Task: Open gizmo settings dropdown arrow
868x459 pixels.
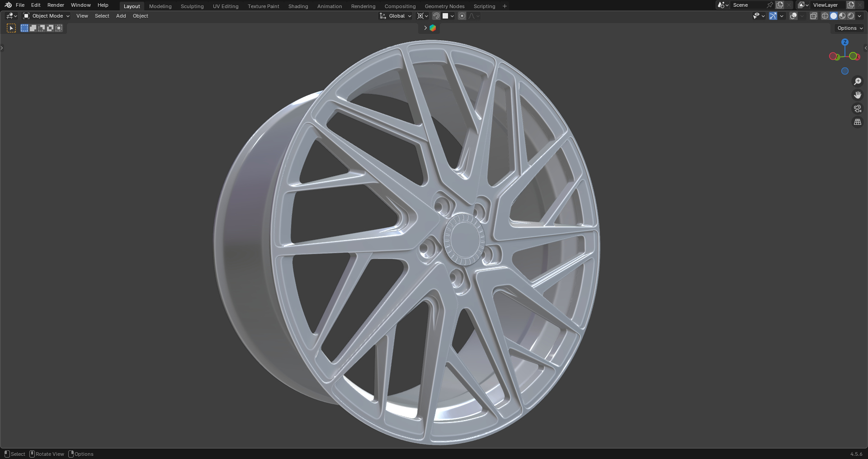Action: 782,16
